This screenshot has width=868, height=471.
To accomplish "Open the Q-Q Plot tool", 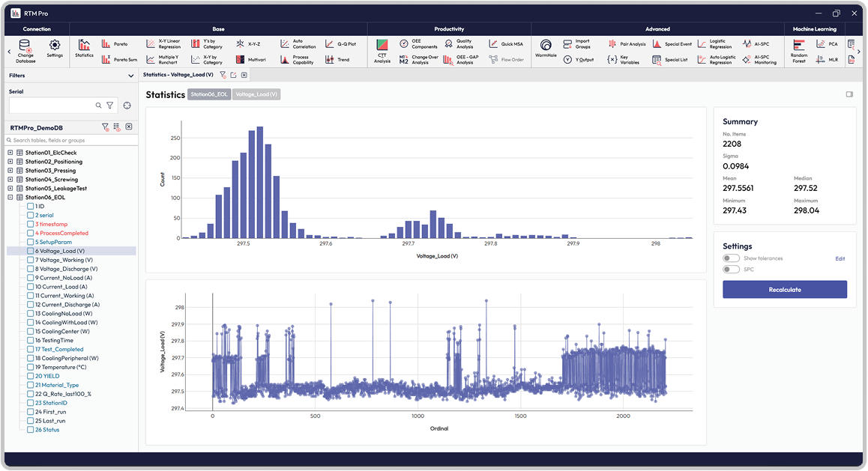I will (x=330, y=44).
